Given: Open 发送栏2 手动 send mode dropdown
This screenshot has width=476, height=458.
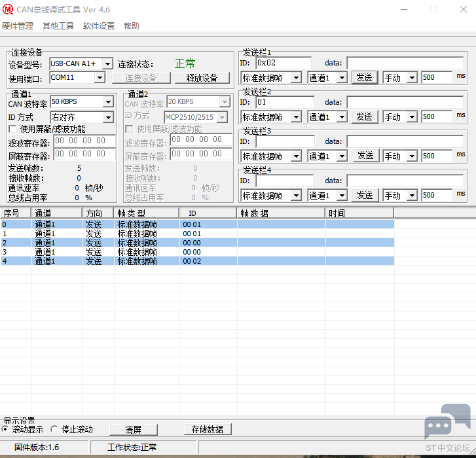Looking at the screenshot, I should click(412, 117).
